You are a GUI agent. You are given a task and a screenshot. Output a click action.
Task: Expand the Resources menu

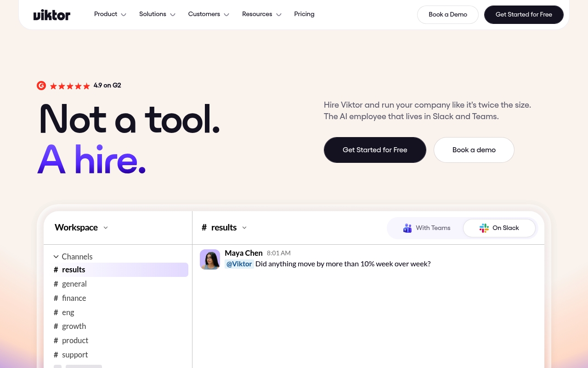click(x=262, y=14)
